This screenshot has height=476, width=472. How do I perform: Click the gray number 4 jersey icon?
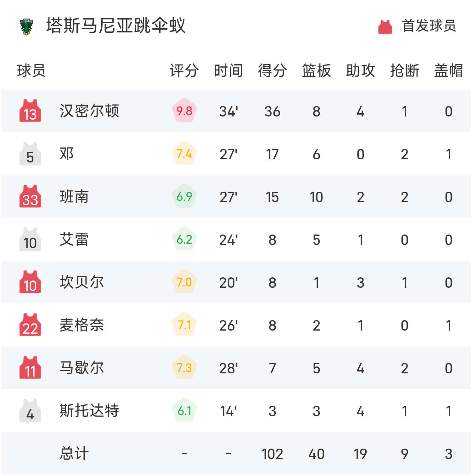(x=30, y=411)
